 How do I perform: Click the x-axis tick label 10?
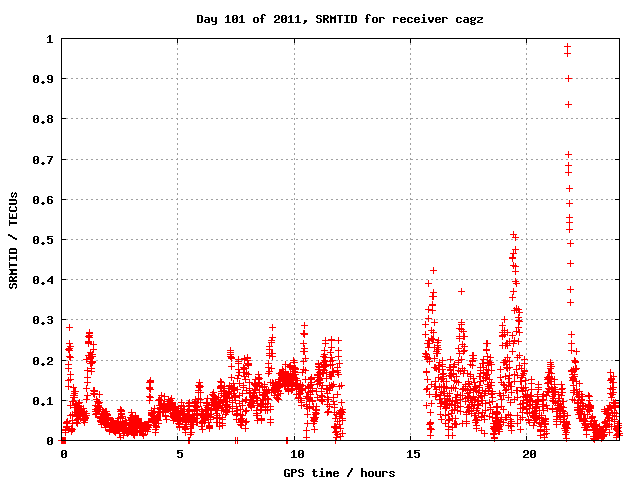(297, 454)
